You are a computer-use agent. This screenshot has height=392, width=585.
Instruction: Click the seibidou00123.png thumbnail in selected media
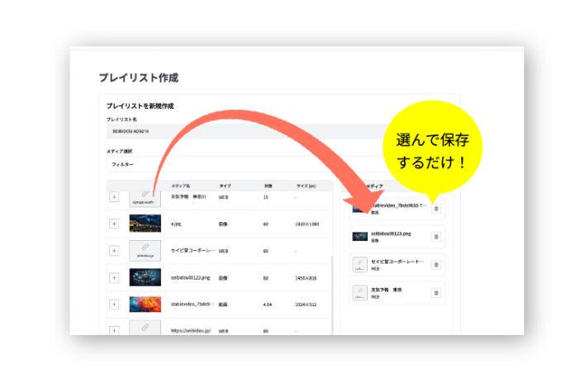[x=360, y=236]
